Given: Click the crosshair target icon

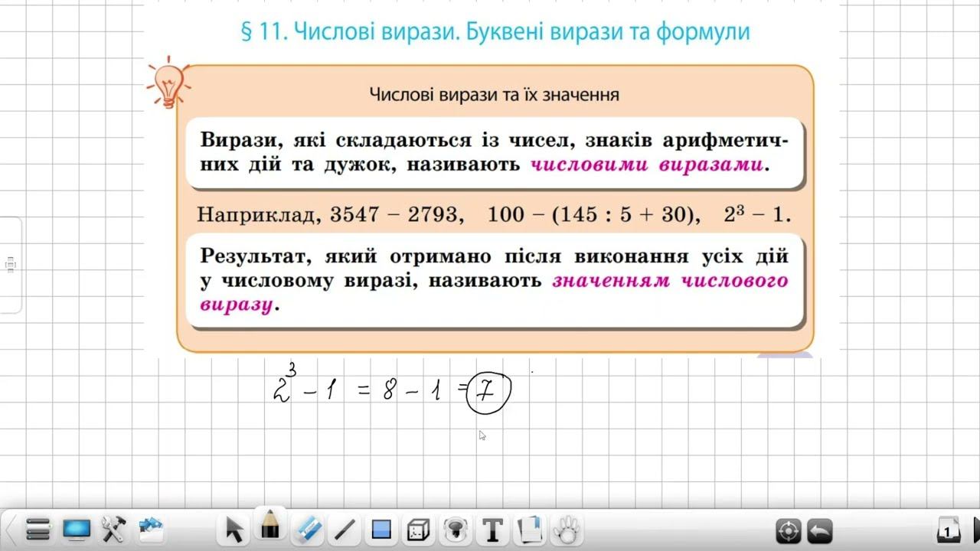Looking at the screenshot, I should tap(789, 530).
